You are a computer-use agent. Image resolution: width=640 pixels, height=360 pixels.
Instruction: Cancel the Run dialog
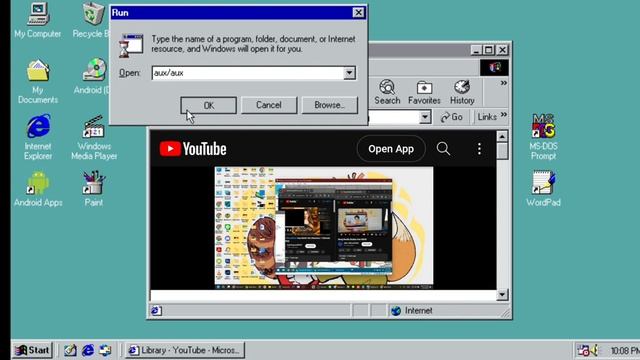(x=269, y=105)
